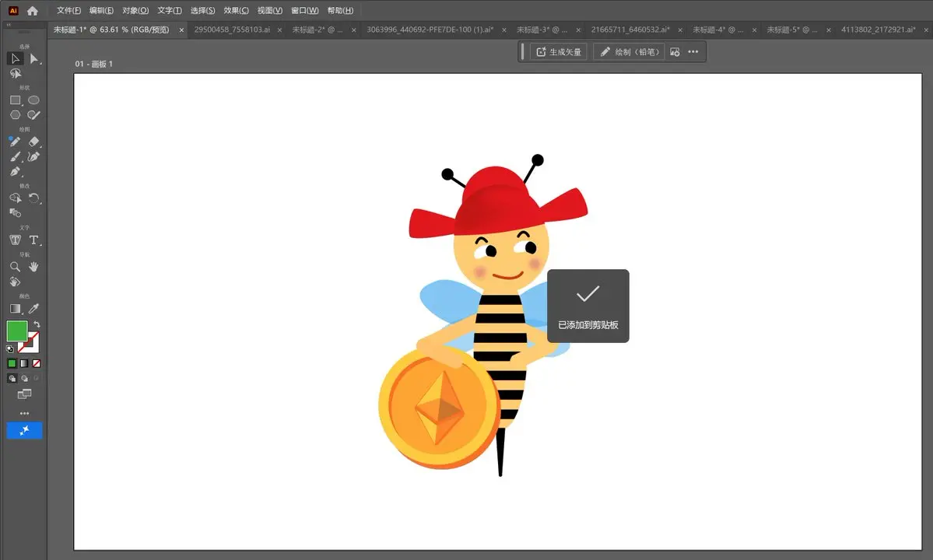The height and width of the screenshot is (560, 933).
Task: Click the 绘制（铅笔） button
Action: (x=630, y=52)
